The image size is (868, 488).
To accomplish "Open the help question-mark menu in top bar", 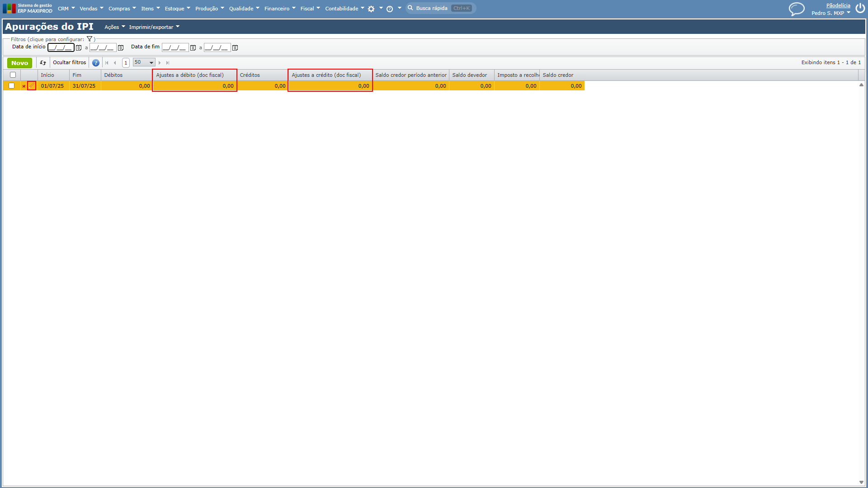I will tap(390, 9).
